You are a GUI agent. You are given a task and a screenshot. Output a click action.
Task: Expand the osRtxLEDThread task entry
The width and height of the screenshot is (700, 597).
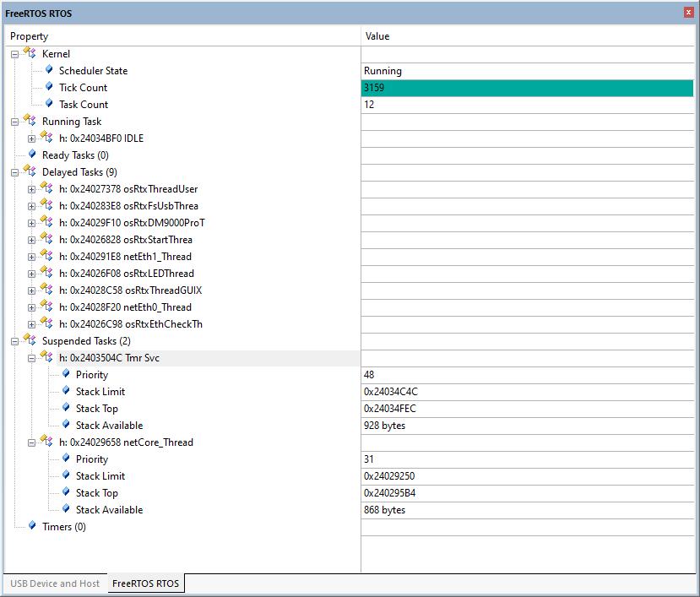tap(32, 274)
